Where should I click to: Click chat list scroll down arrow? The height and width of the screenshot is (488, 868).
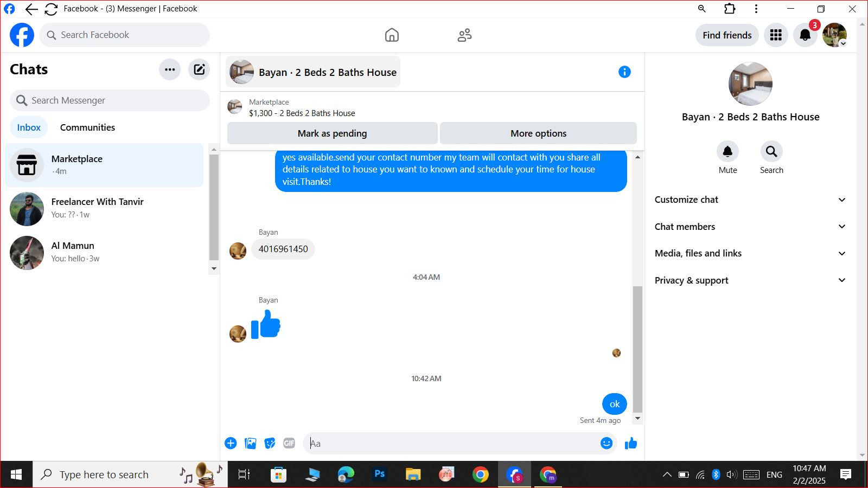(214, 268)
